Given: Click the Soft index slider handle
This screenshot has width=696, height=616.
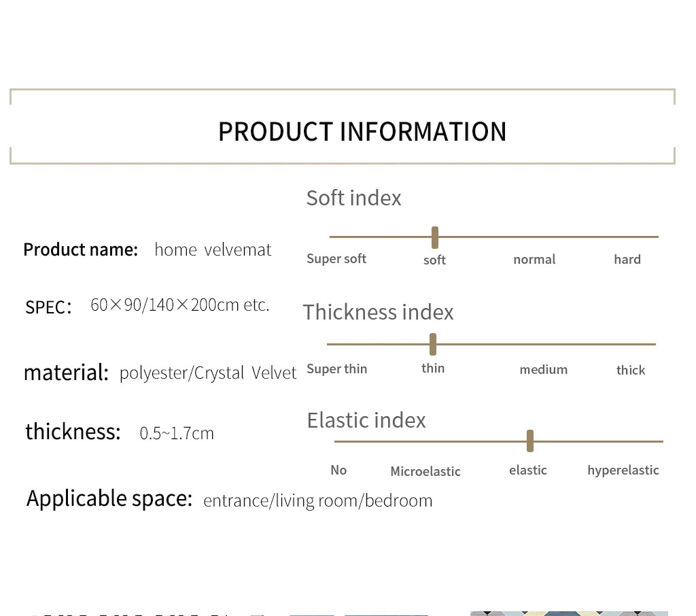Looking at the screenshot, I should pyautogui.click(x=435, y=237).
